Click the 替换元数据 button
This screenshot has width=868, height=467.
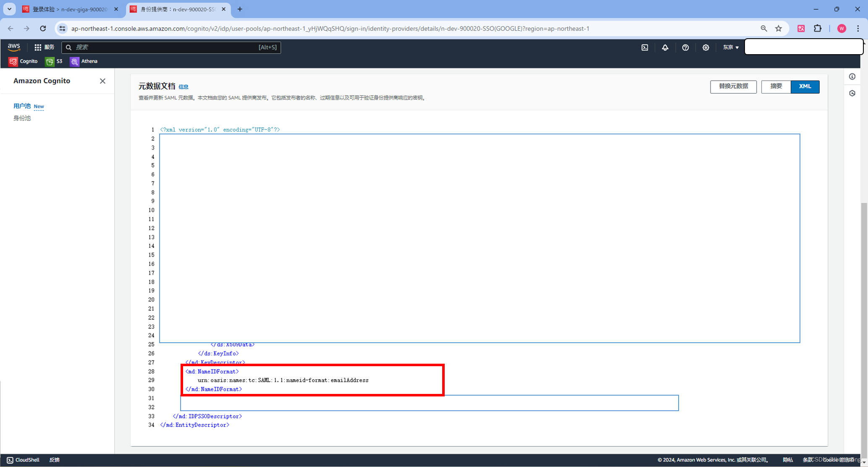[x=733, y=87]
